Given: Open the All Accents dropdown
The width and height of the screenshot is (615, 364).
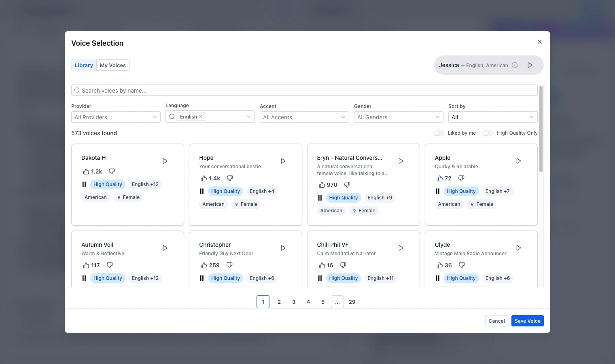Looking at the screenshot, I should (304, 117).
